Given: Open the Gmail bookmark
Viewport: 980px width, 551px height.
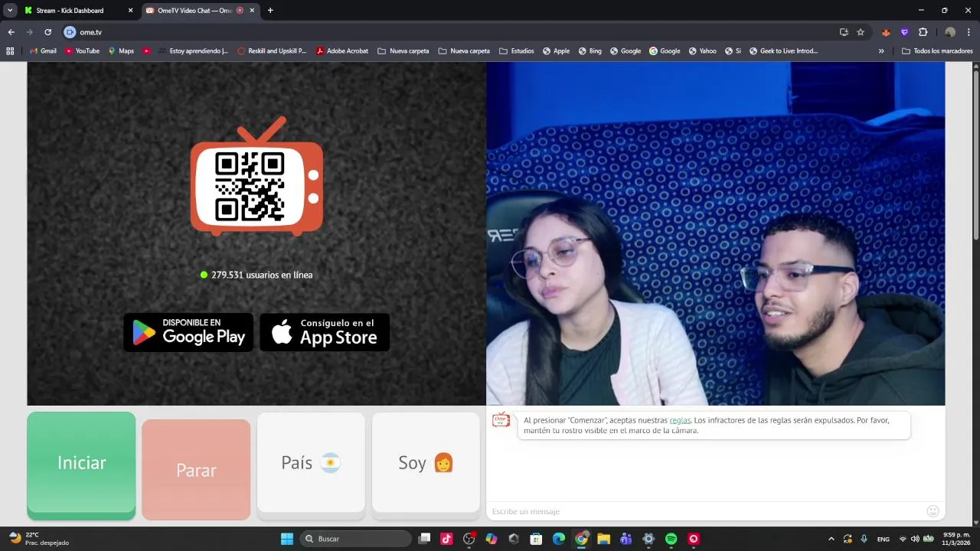Looking at the screenshot, I should 43,51.
